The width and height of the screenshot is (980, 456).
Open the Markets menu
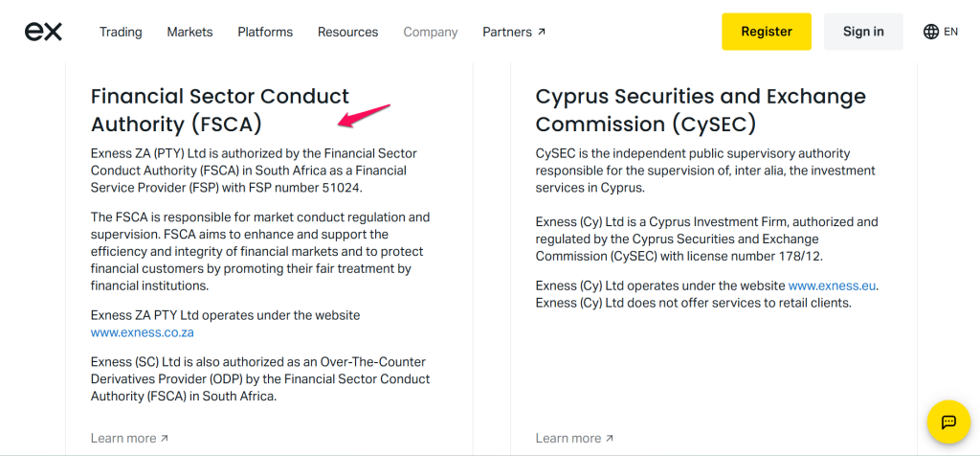189,32
